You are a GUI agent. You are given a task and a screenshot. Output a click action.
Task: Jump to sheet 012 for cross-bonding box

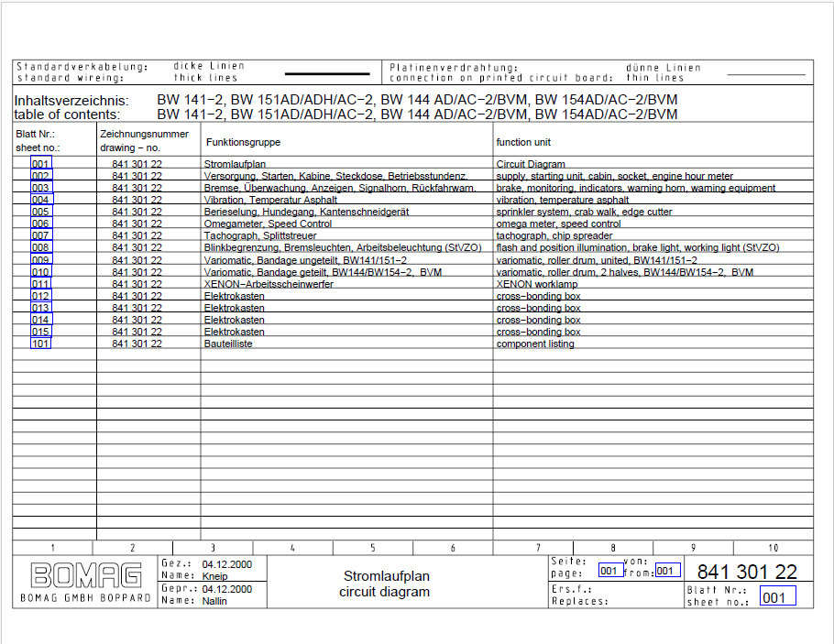pyautogui.click(x=41, y=296)
